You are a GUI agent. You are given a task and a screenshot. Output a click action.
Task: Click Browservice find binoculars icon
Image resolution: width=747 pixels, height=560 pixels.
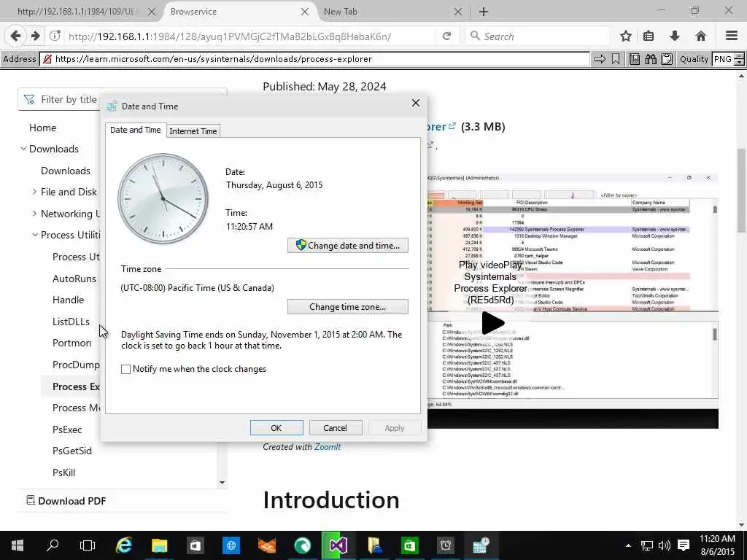650,59
